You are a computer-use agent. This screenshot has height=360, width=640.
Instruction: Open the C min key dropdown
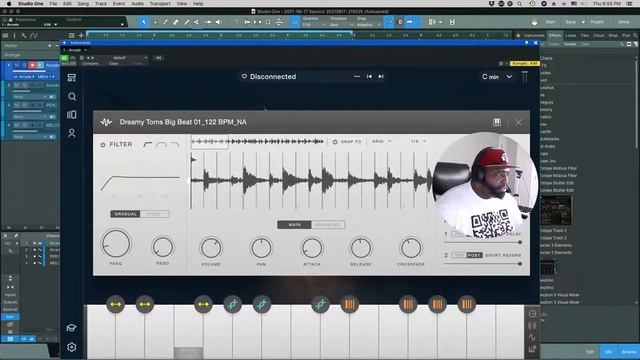496,77
